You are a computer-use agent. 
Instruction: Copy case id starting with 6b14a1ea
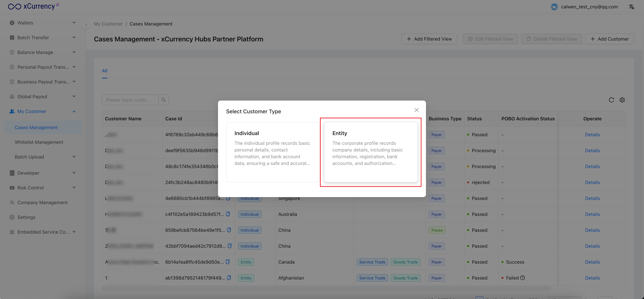[228, 262]
